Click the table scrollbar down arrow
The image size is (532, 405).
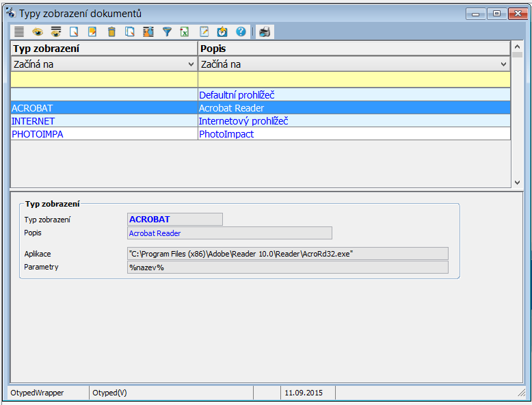point(517,182)
